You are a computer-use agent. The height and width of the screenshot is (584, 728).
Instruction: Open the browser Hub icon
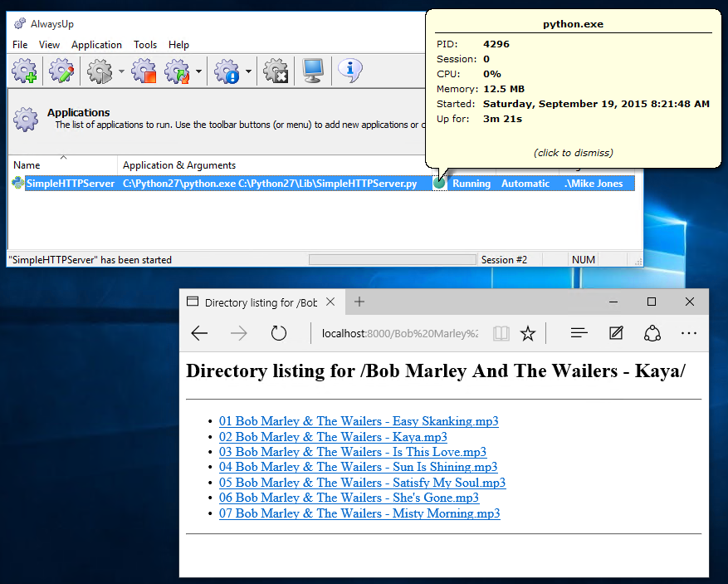(579, 333)
